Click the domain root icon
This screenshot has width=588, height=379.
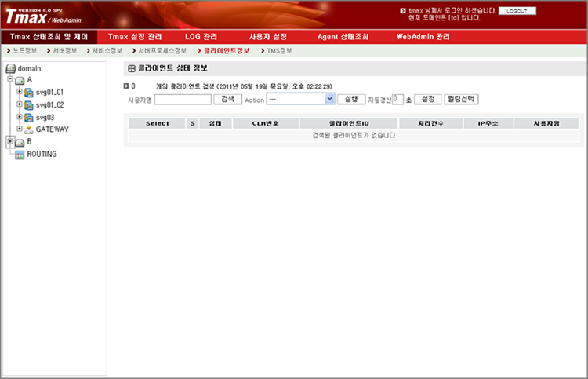[10, 69]
